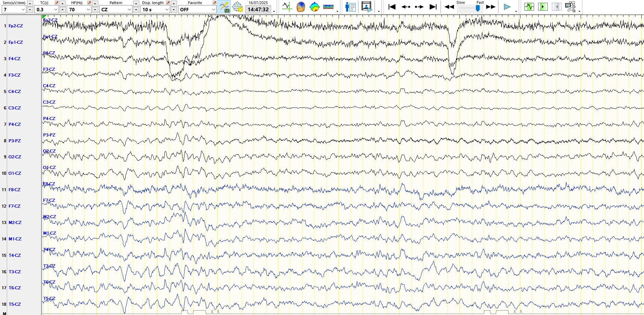Viewport: 644px width, 315px height.
Task: Select the next Pattern with down arrow
Action: tap(136, 10)
